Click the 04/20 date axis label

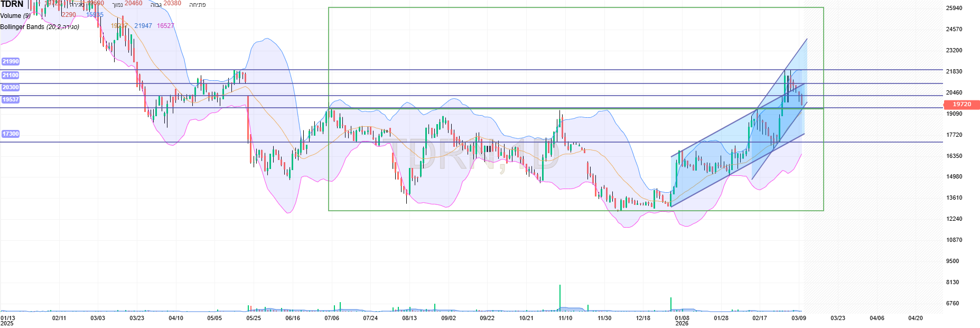(x=916, y=318)
